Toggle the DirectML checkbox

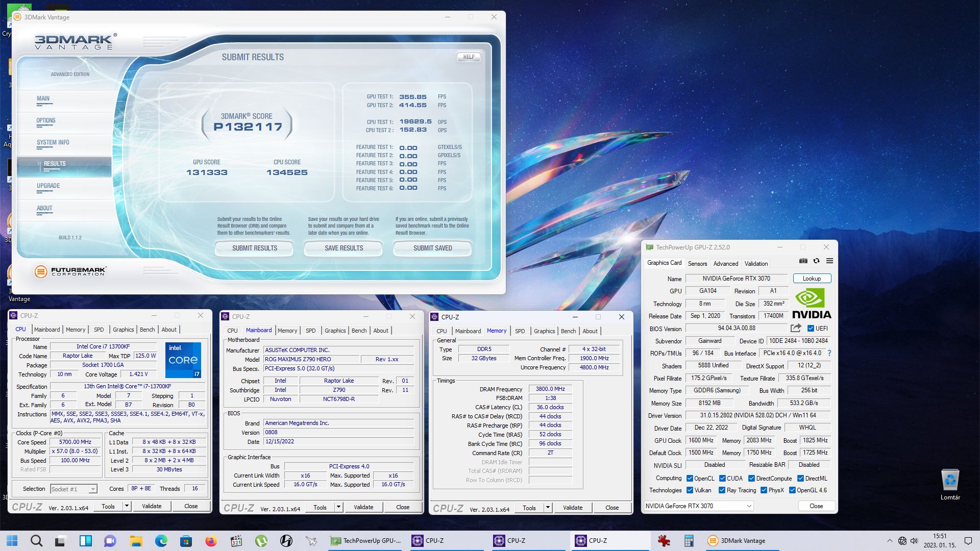click(x=800, y=479)
